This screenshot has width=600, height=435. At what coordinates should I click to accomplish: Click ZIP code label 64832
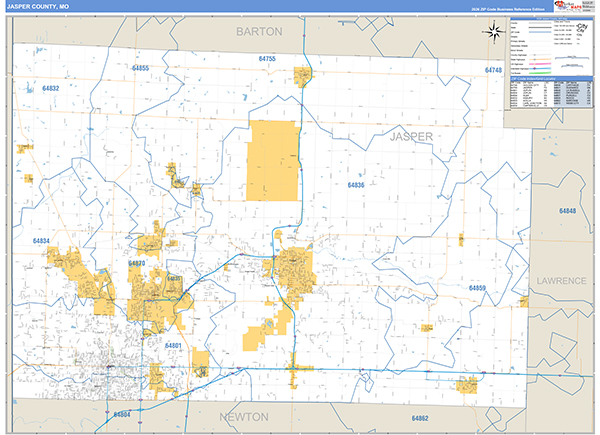coord(51,88)
